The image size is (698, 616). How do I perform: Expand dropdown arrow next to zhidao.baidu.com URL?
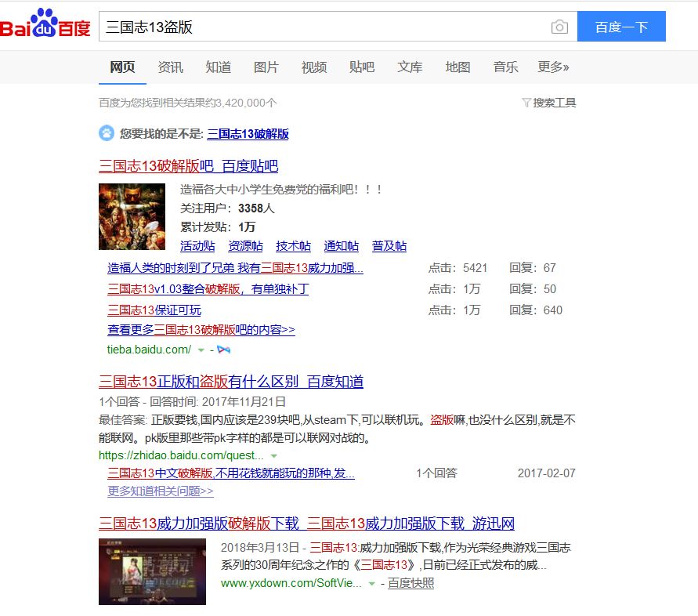pos(274,455)
